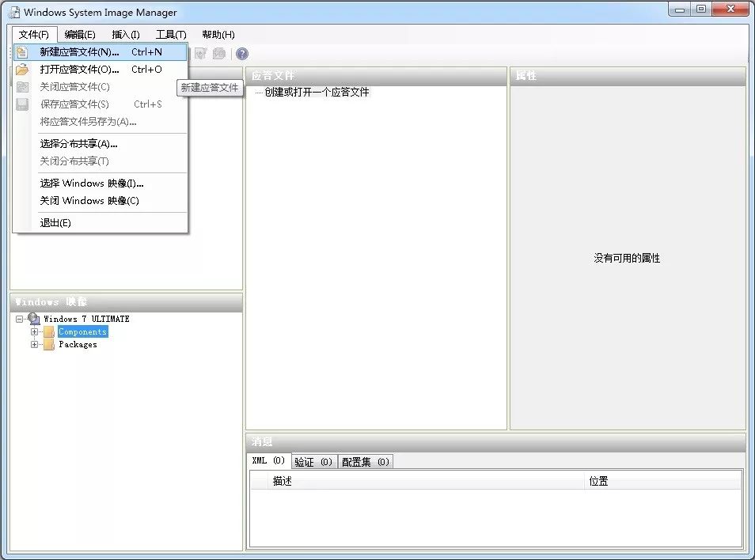Image resolution: width=755 pixels, height=560 pixels.
Task: Choose 选择 Windows 映像(I) menu entry
Action: [x=101, y=184]
